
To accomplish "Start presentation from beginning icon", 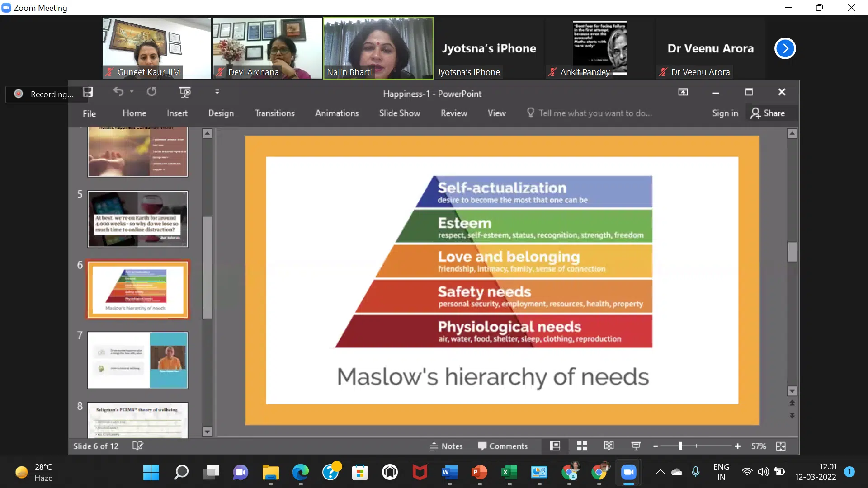I will tap(185, 92).
